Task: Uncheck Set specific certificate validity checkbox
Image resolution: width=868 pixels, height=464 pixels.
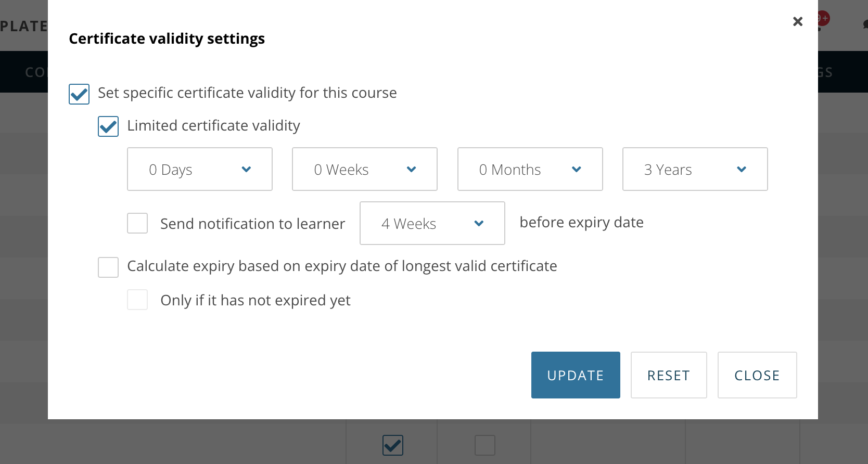Action: [x=79, y=94]
